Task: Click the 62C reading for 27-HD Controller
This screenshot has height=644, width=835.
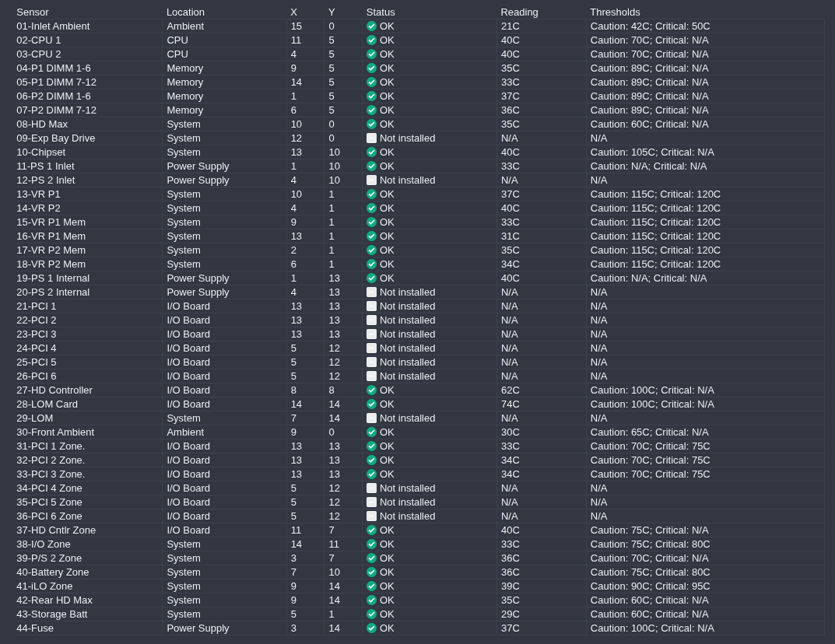Action: tap(510, 390)
